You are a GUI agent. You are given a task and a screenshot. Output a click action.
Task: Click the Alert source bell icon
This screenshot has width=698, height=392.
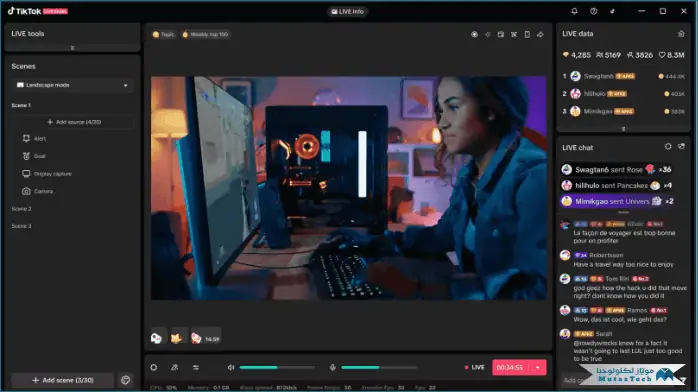(x=26, y=138)
